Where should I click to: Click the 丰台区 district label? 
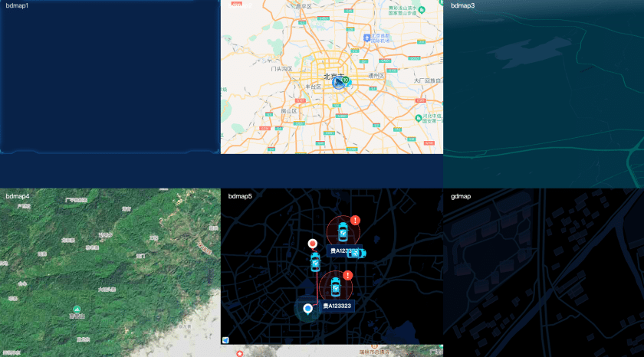point(313,87)
